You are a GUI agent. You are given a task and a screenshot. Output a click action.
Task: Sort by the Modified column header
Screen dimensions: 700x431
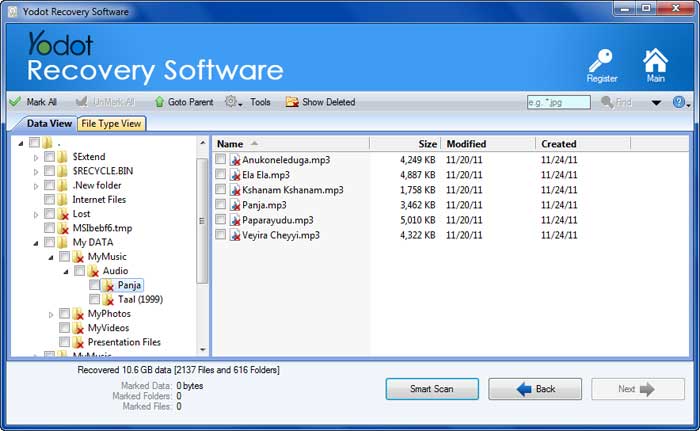(488, 144)
